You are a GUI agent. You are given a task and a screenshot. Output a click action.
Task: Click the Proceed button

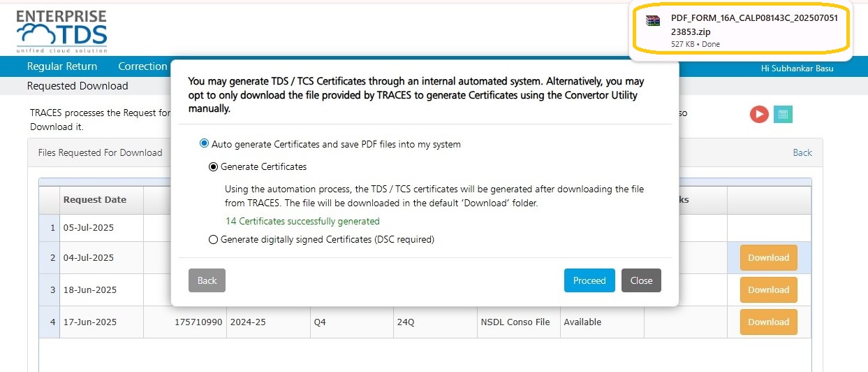[589, 280]
